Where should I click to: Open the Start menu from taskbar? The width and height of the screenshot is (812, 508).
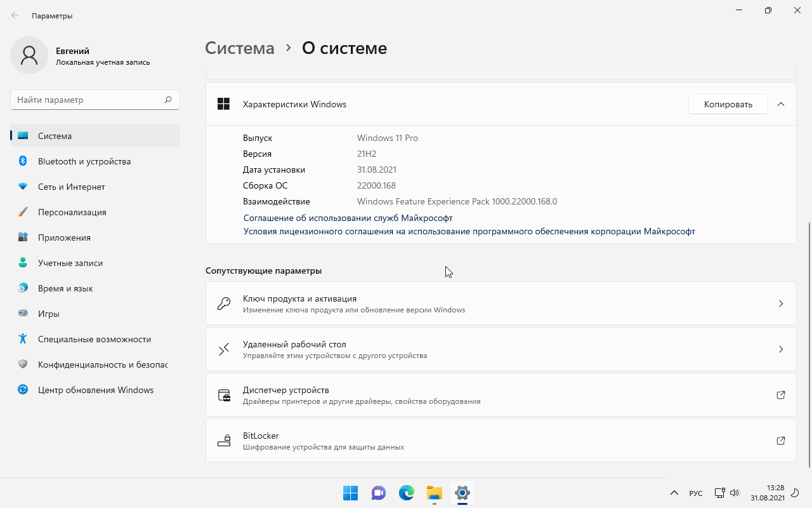351,493
